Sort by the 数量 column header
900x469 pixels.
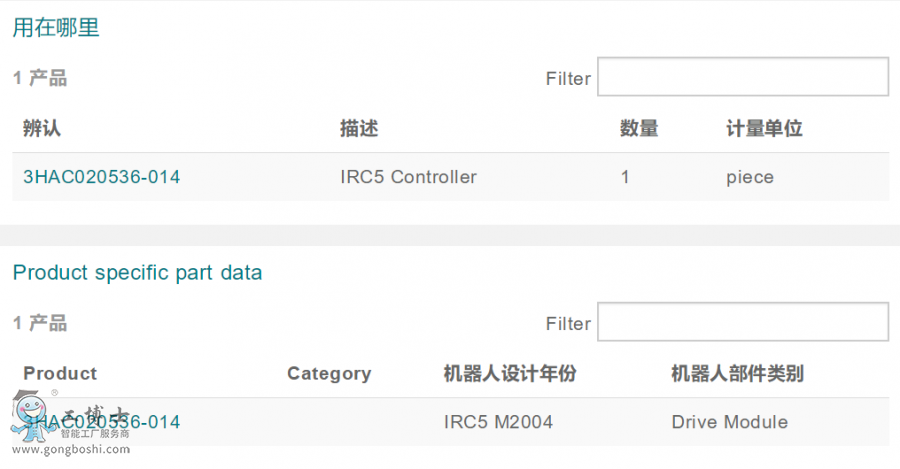tap(639, 128)
